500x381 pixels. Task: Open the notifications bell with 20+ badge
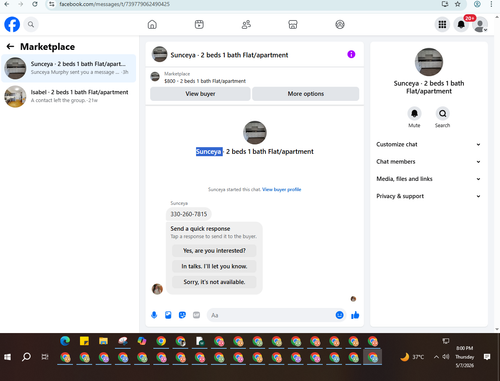tap(461, 24)
